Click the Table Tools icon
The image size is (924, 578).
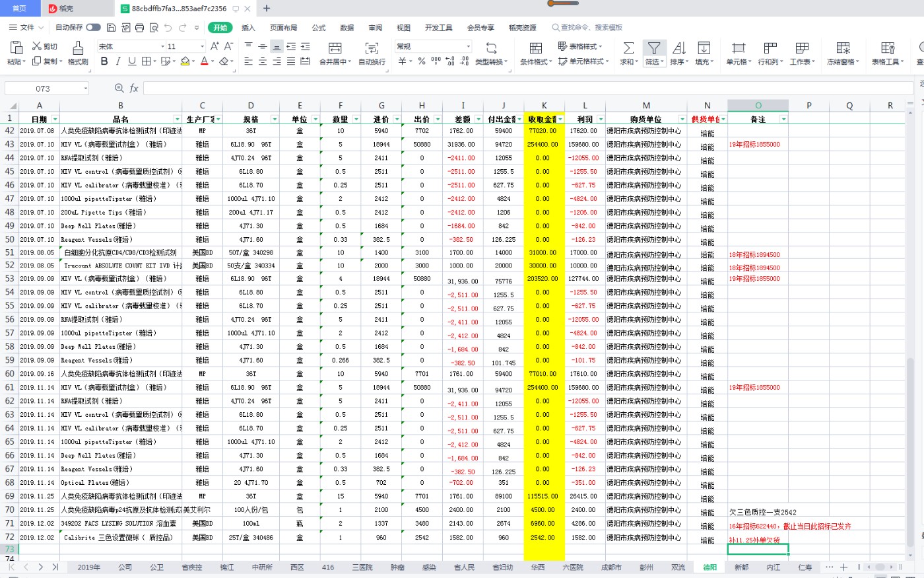(888, 48)
